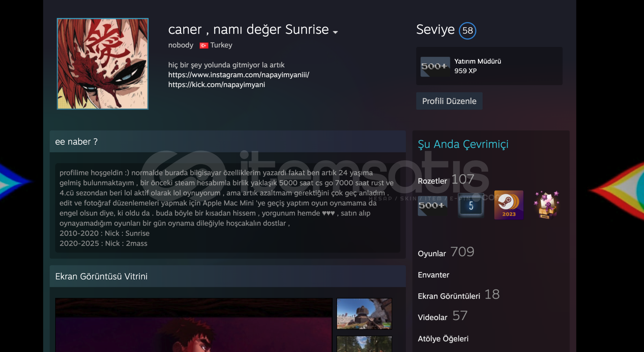Click the 'hiç bir şey yolunda gitmiyor' summary line

coord(226,65)
